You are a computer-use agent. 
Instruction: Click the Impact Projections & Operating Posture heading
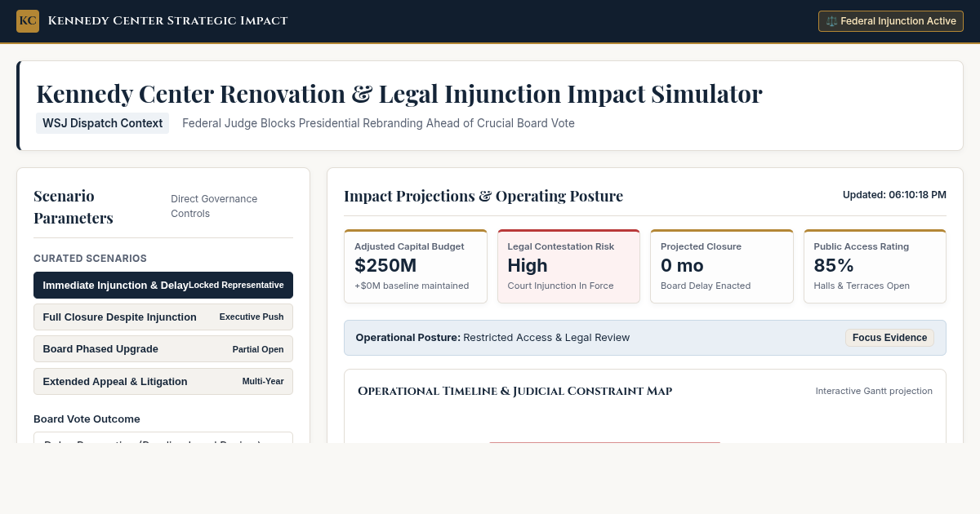pyautogui.click(x=483, y=197)
